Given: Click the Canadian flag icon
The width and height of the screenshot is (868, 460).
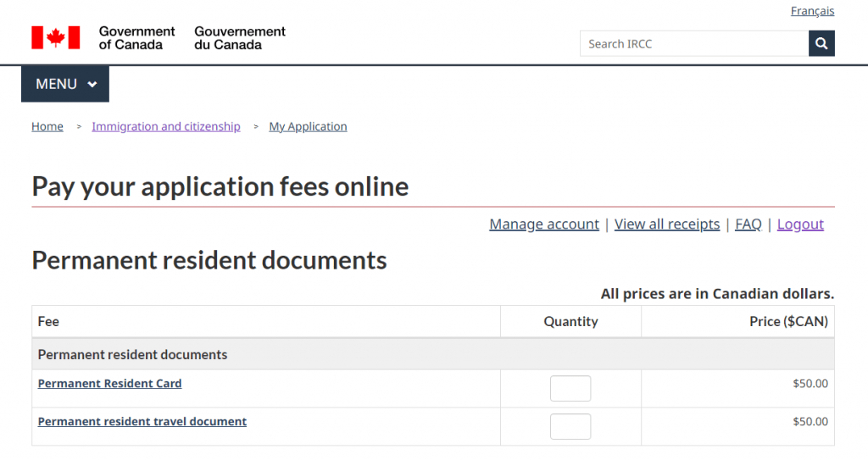Looking at the screenshot, I should [x=56, y=37].
